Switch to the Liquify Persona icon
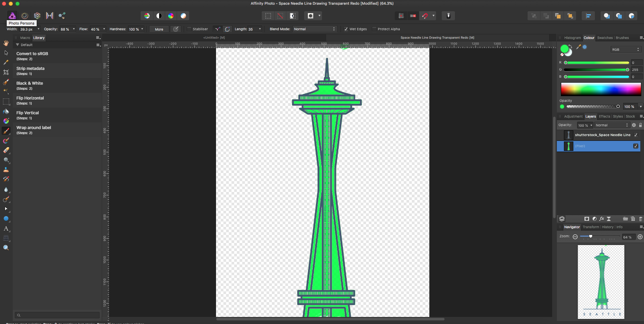 [x=25, y=16]
